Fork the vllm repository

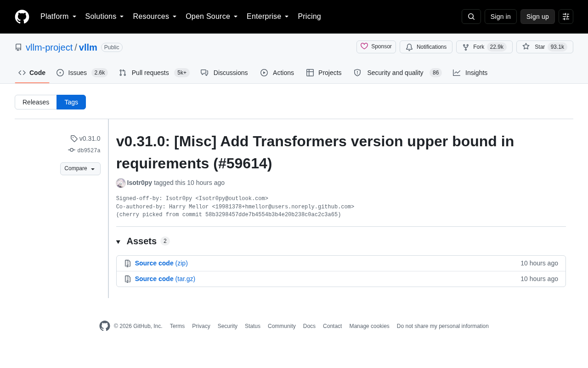pyautogui.click(x=484, y=47)
